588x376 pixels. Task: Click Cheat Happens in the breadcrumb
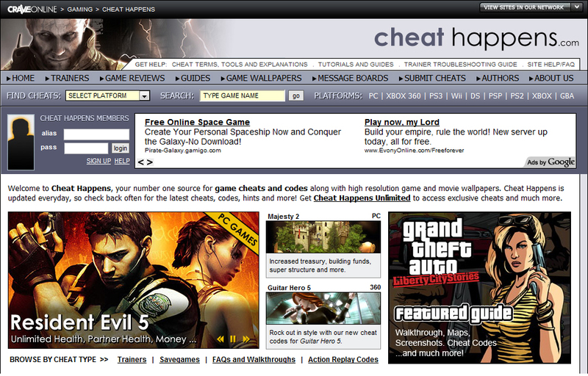tap(129, 10)
